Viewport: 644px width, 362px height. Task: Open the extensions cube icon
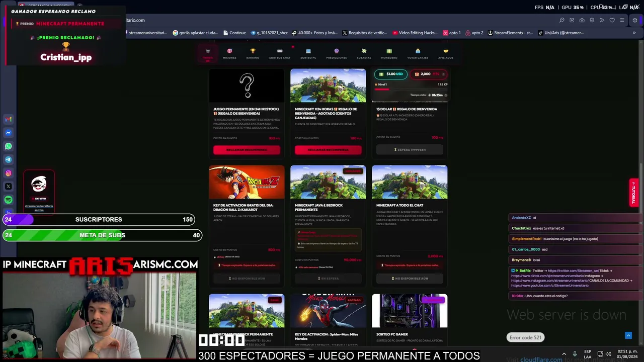coord(635,20)
